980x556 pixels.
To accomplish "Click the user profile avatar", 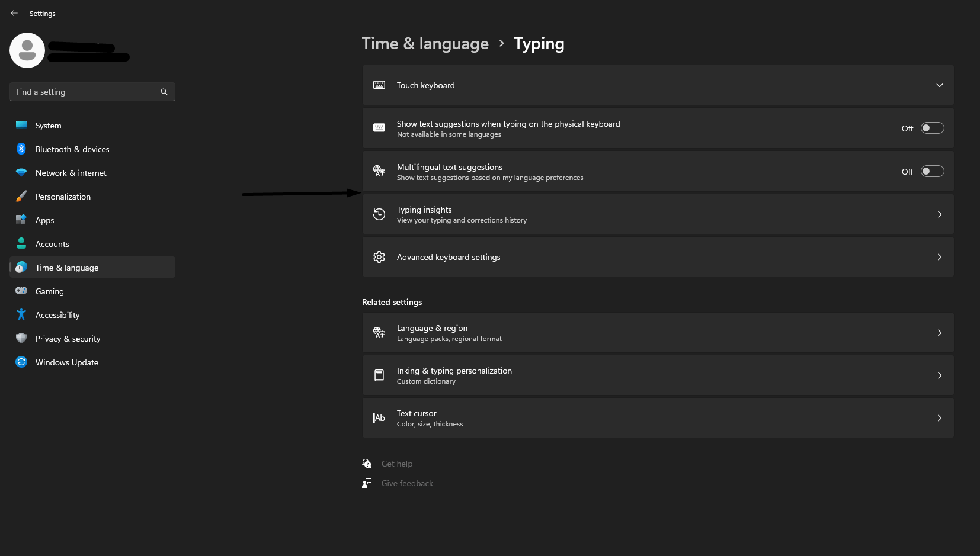I will tap(27, 50).
